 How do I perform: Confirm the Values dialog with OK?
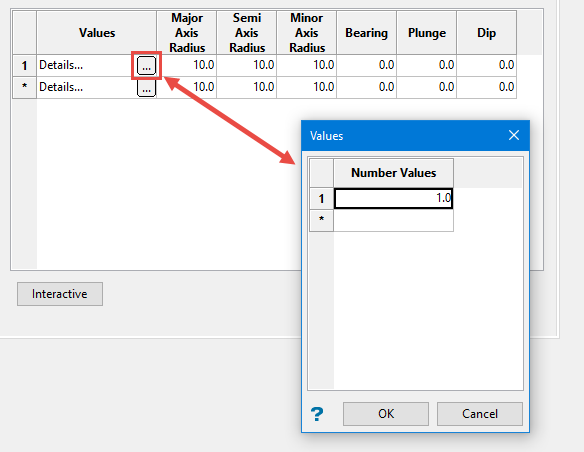coord(386,414)
